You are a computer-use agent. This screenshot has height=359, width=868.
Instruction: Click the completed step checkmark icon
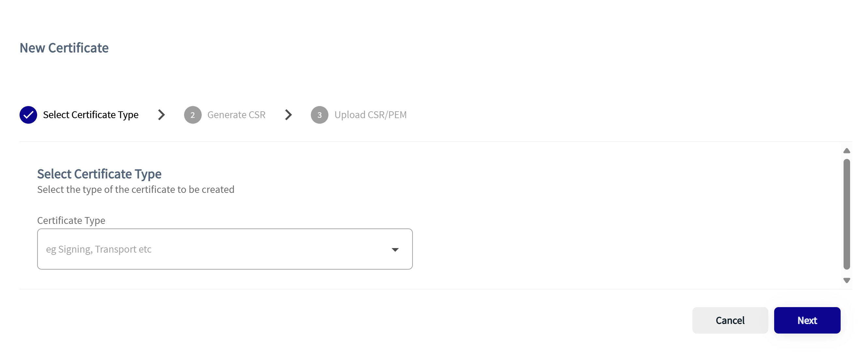pos(28,115)
